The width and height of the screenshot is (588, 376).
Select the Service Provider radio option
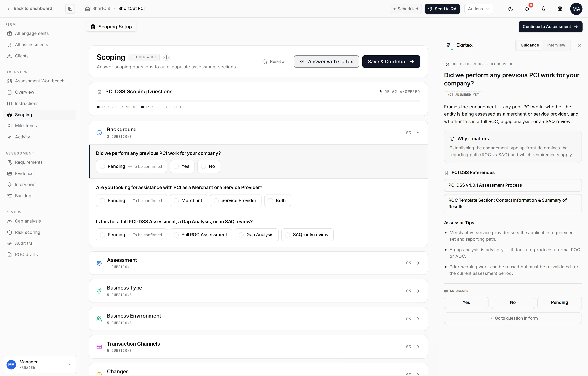[x=235, y=200]
